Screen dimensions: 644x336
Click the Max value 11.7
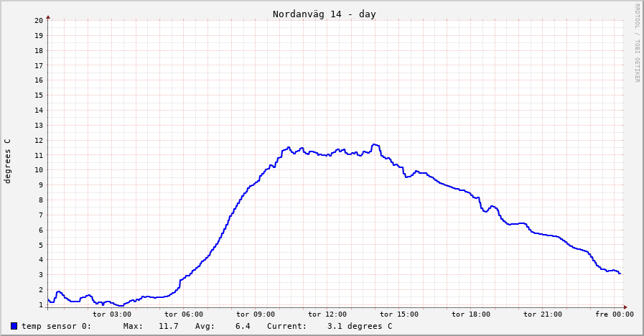(x=168, y=326)
